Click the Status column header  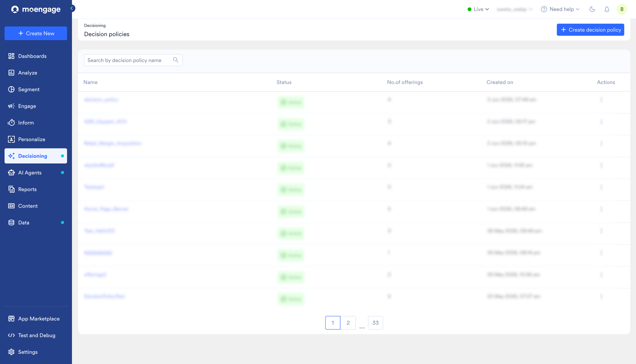click(284, 82)
